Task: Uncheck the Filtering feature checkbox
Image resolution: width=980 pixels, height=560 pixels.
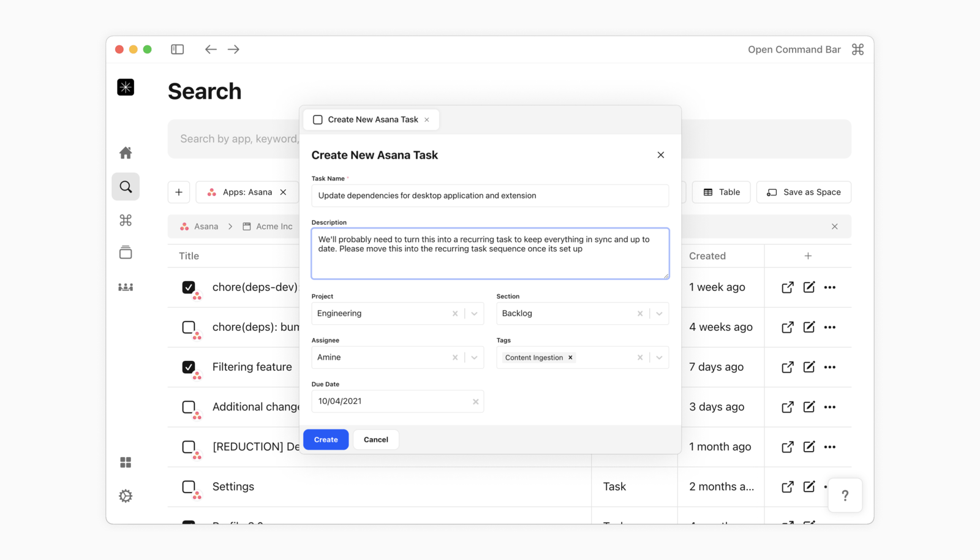Action: tap(189, 367)
